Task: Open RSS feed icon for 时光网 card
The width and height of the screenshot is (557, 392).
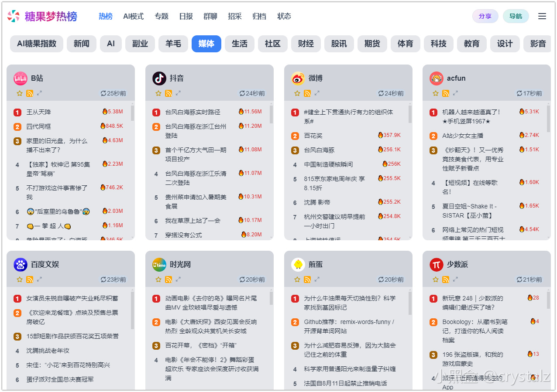Action: coord(168,280)
